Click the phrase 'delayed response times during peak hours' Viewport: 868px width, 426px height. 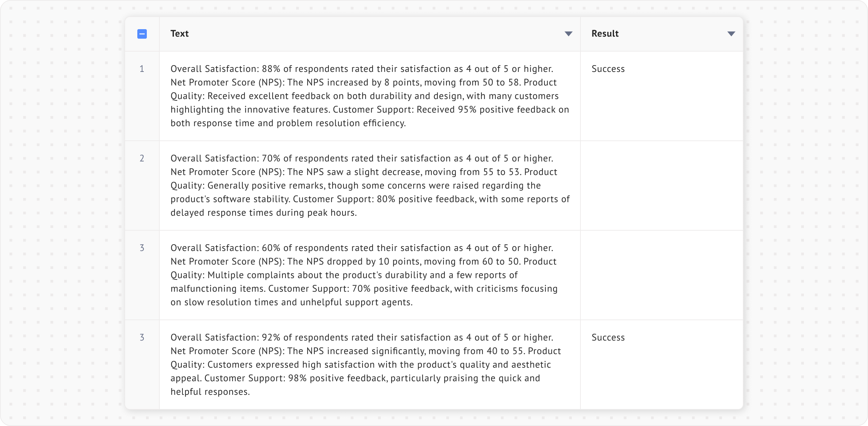(263, 213)
